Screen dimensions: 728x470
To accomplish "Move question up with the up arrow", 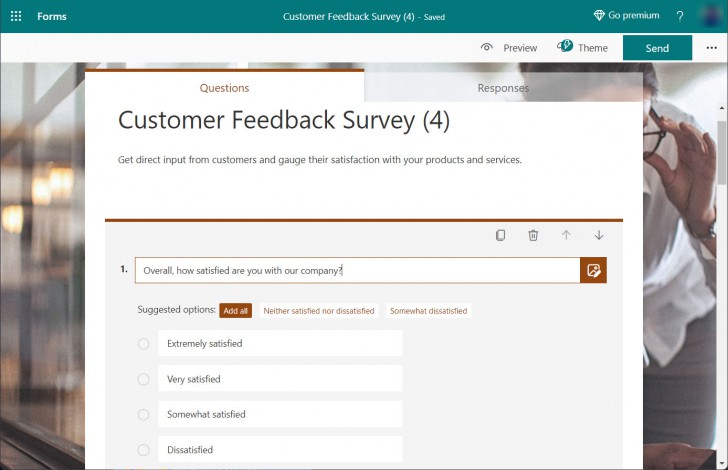I will pos(566,235).
